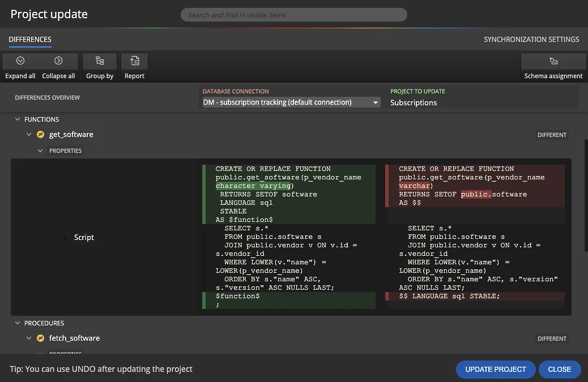Collapse the PROPERTIES group under get_software
Screen dimensions: 588x382
40,151
